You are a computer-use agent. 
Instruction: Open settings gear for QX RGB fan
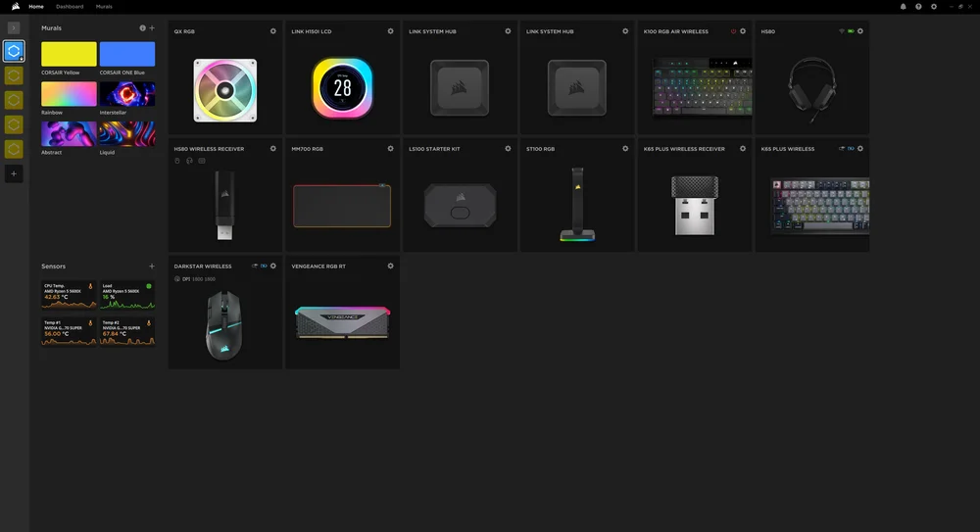[x=273, y=31]
